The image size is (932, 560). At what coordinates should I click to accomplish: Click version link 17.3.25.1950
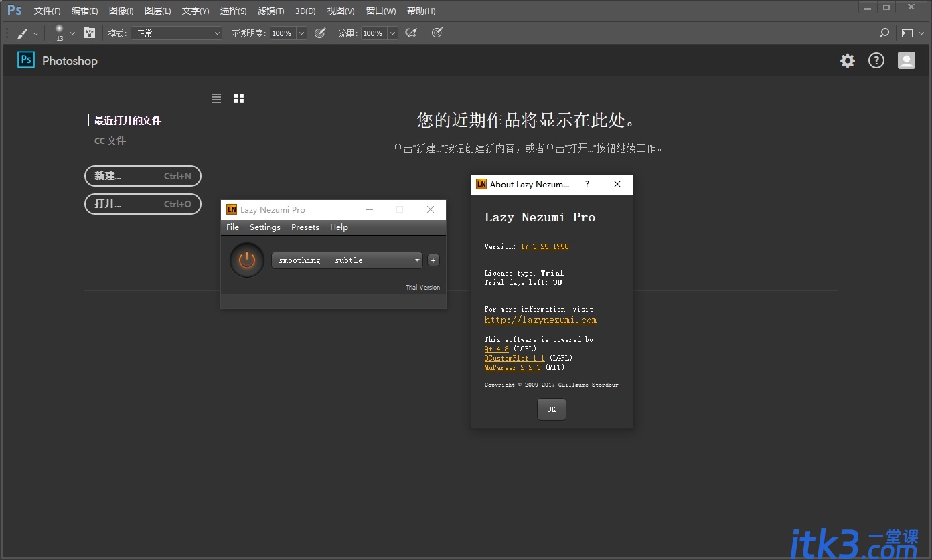tap(545, 246)
